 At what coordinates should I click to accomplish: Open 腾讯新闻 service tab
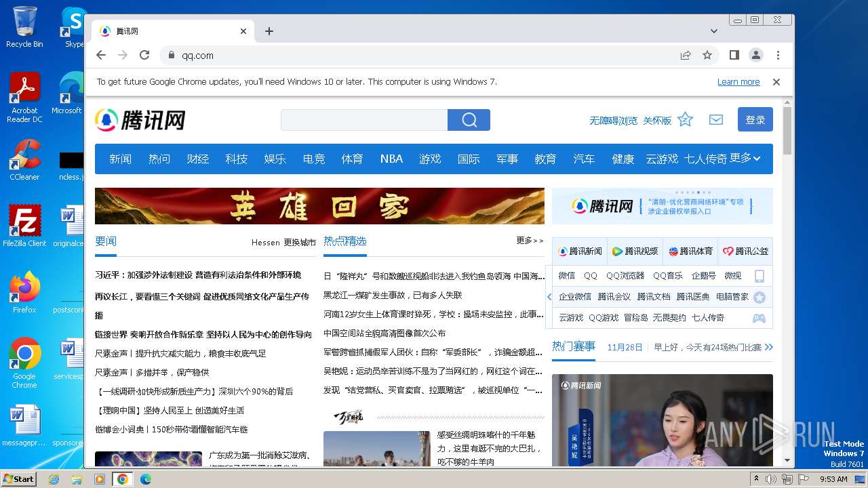point(580,251)
